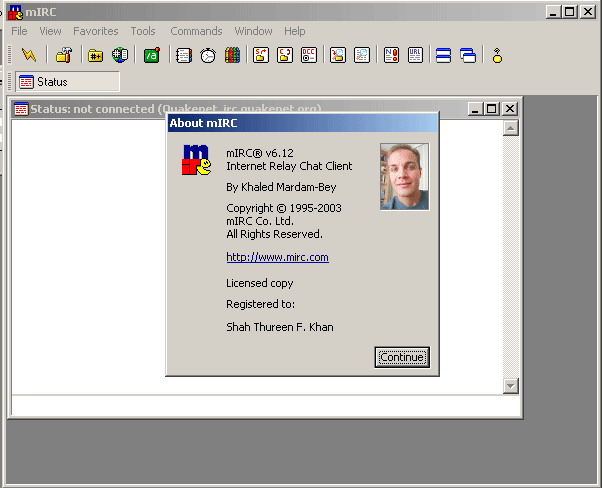Click the 'Registered to:' label

point(260,304)
